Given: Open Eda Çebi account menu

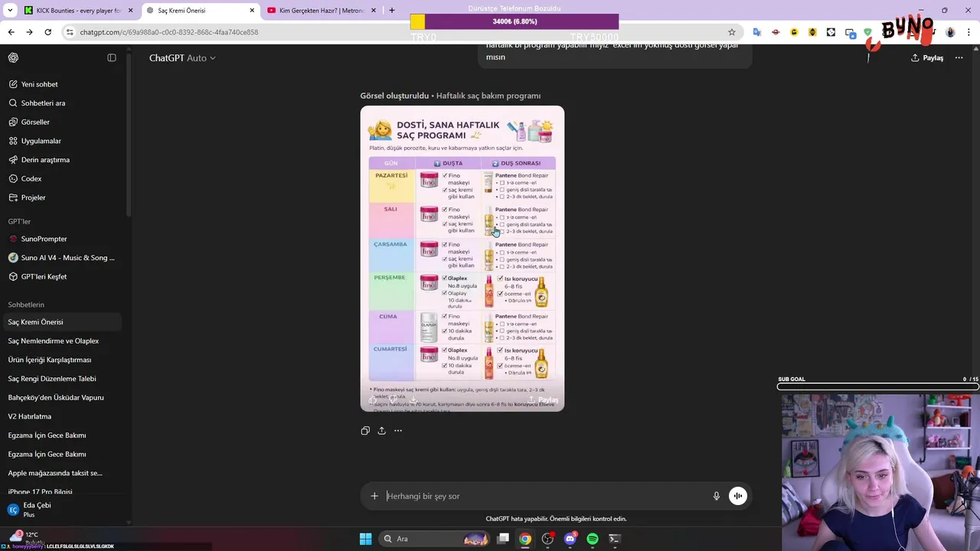Looking at the screenshot, I should point(61,510).
